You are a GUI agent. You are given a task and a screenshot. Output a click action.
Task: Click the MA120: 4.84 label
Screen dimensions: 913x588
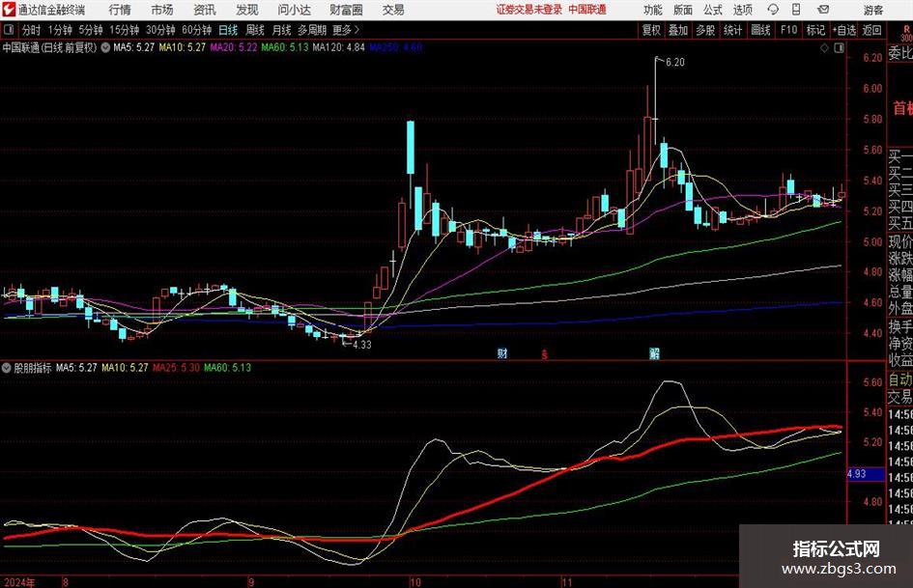tap(338, 47)
